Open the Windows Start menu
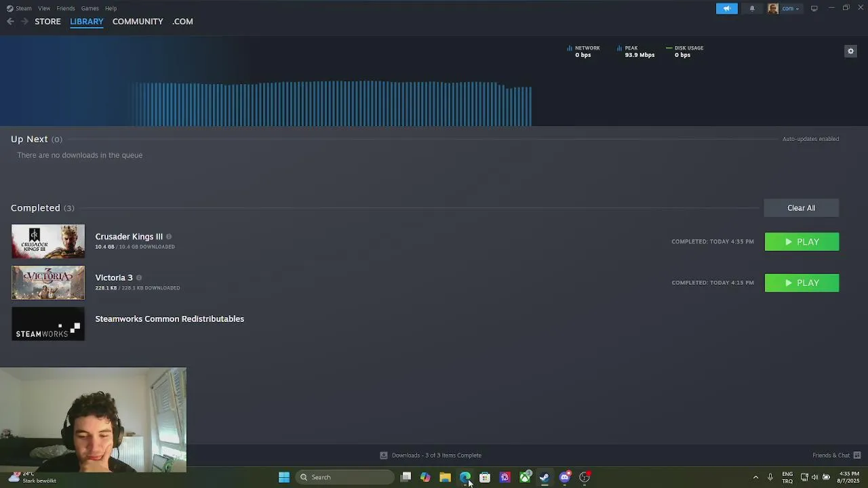This screenshot has height=488, width=868. tap(284, 477)
